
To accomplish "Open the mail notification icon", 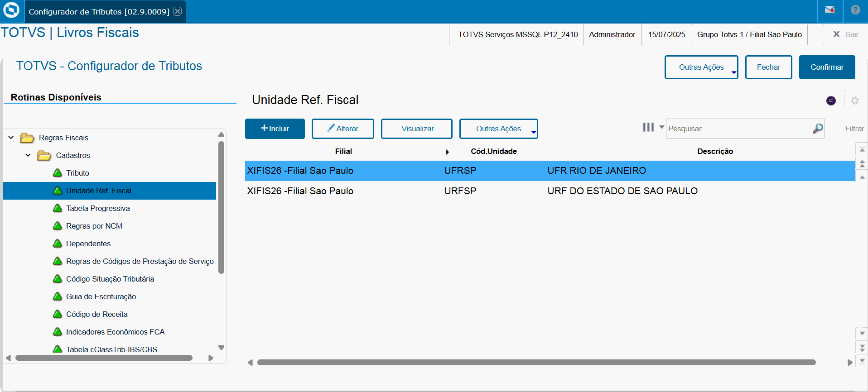I will [829, 10].
